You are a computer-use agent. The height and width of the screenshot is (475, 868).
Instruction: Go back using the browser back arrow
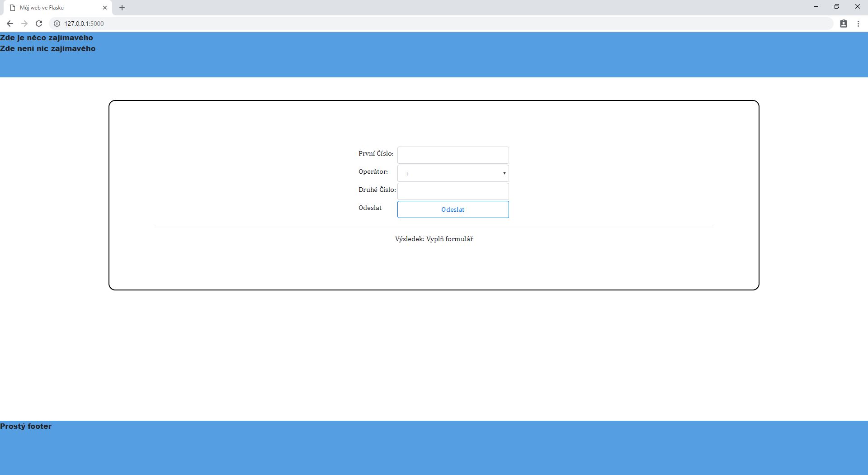(x=9, y=24)
